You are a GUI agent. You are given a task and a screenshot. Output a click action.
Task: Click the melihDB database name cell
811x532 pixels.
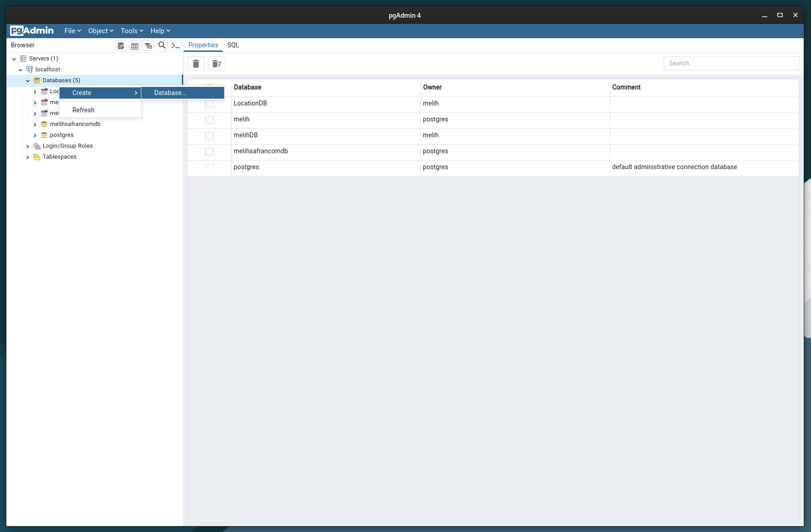(x=326, y=136)
